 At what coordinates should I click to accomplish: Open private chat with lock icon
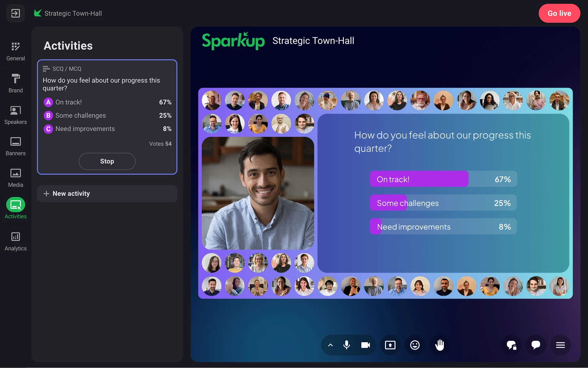(x=511, y=345)
